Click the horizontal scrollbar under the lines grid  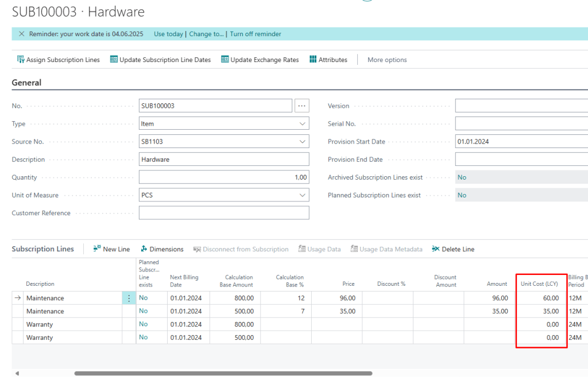(x=223, y=373)
